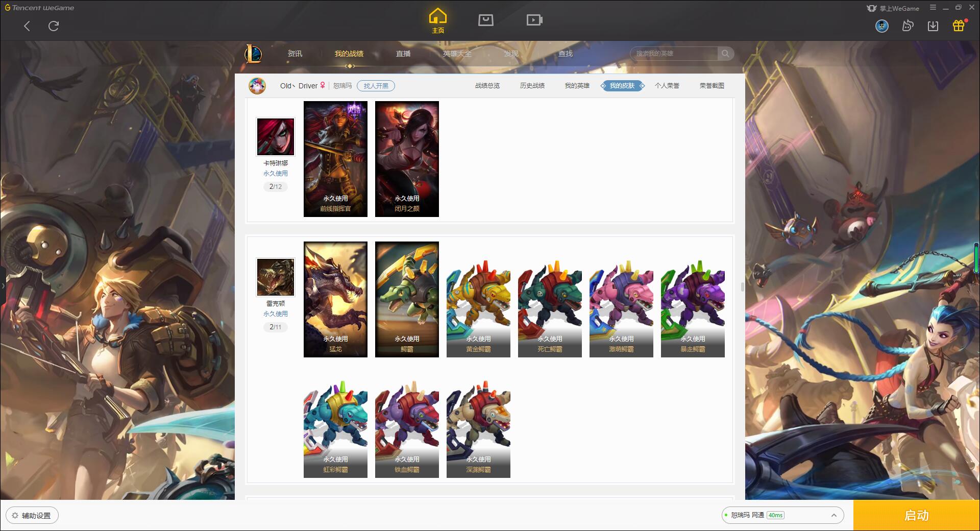
Task: Switch to 个人荣誉 sub-tab
Action: coord(667,86)
